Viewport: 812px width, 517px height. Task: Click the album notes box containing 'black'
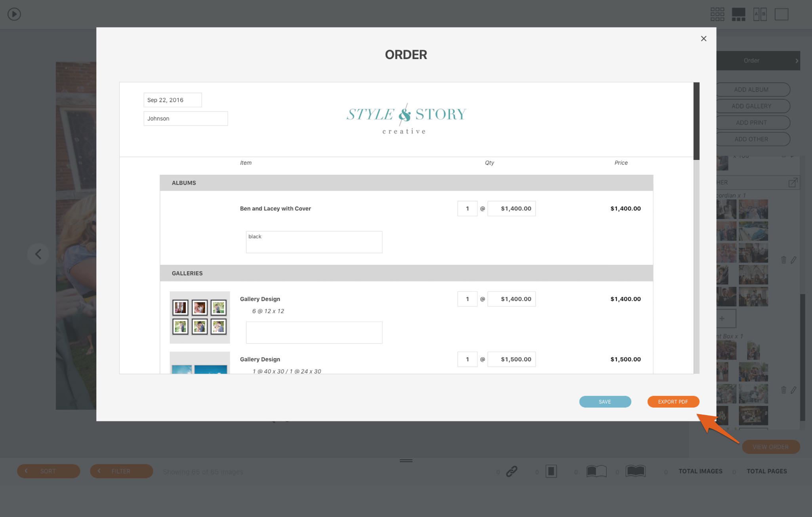pyautogui.click(x=314, y=242)
